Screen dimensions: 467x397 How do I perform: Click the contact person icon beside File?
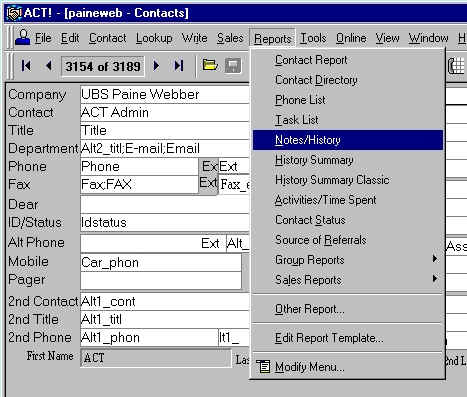coord(23,38)
